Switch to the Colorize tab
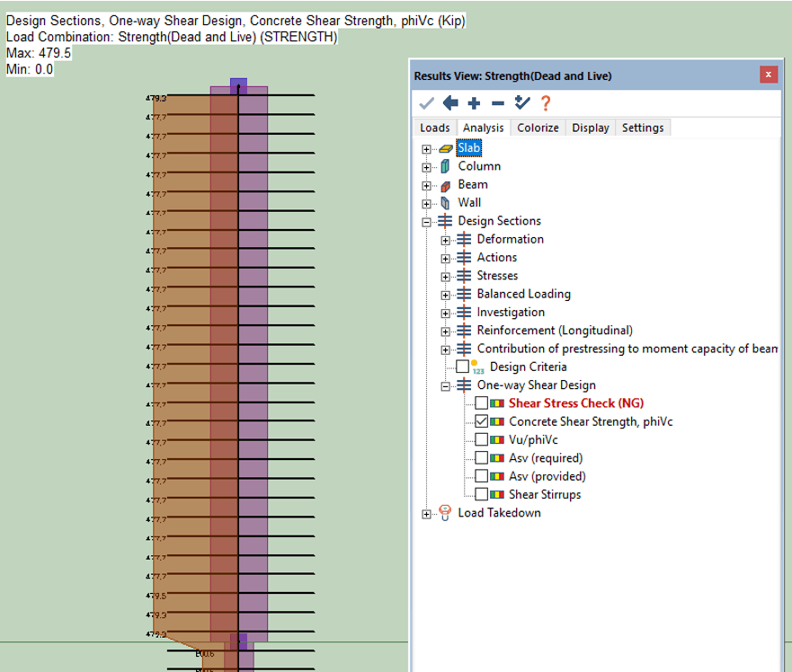 (538, 128)
